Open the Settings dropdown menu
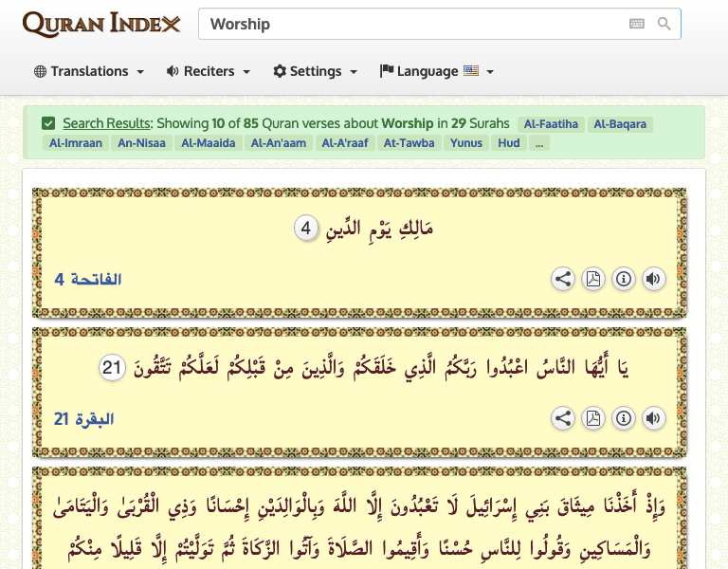 tap(316, 71)
